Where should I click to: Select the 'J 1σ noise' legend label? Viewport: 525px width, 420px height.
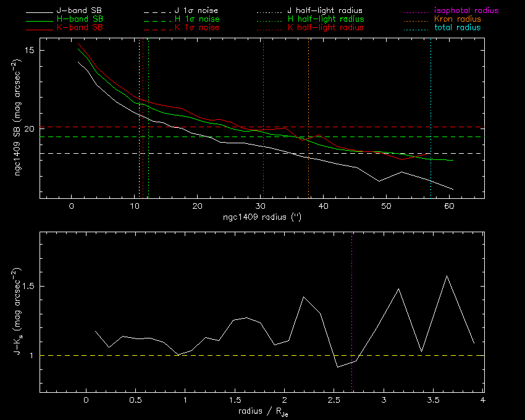(x=197, y=11)
